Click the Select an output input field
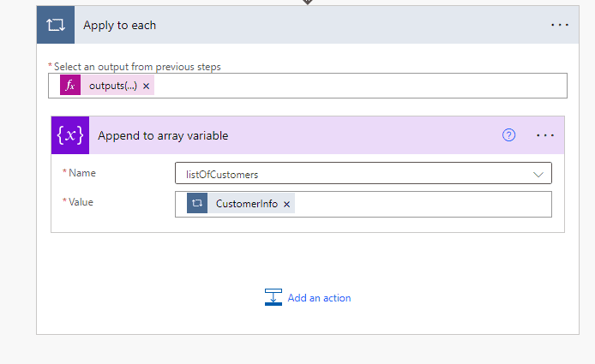The height and width of the screenshot is (364, 595). (308, 86)
